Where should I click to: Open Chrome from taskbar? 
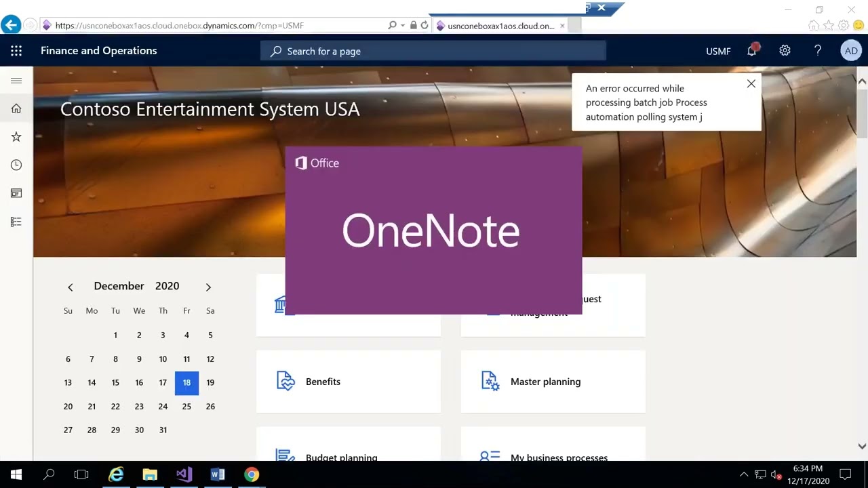coord(252,474)
